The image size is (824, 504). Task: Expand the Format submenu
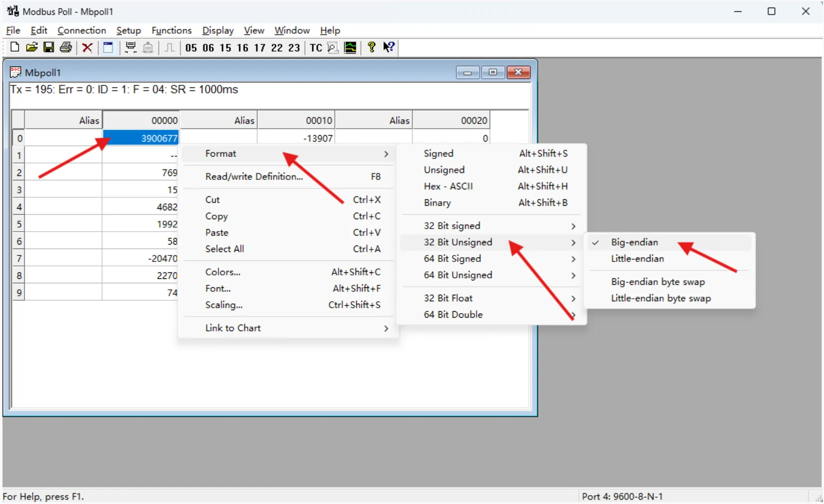coord(221,154)
